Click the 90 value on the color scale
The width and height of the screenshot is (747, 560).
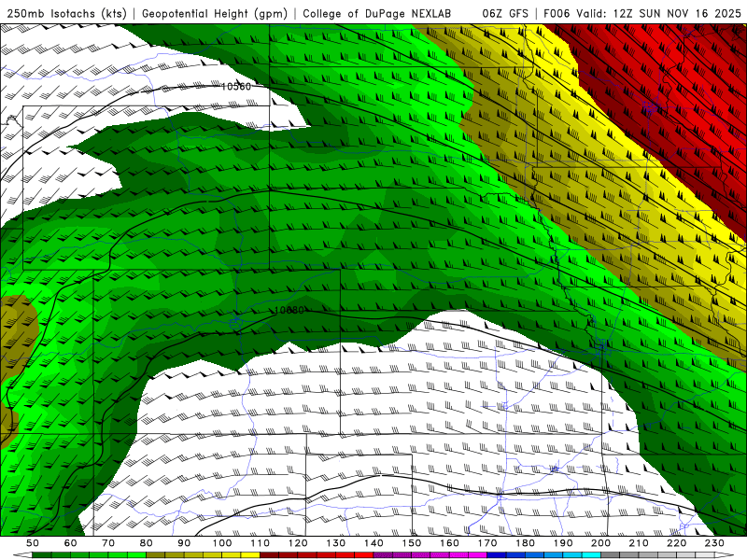point(184,543)
